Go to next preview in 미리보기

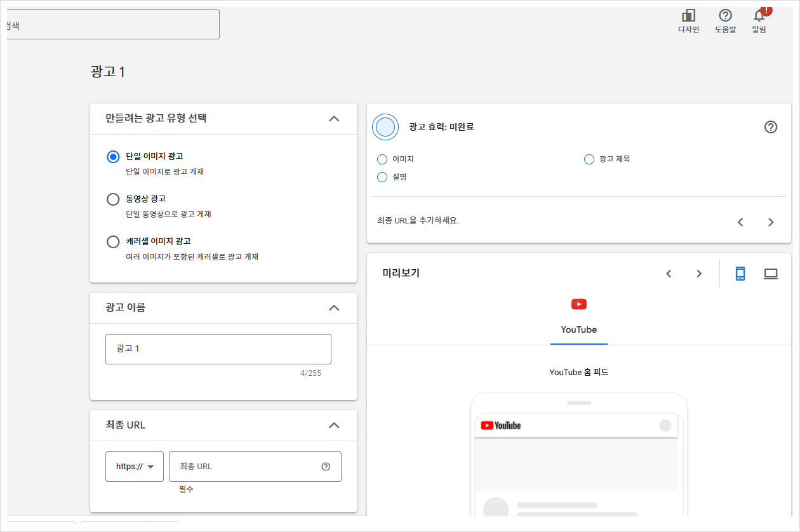(x=699, y=274)
